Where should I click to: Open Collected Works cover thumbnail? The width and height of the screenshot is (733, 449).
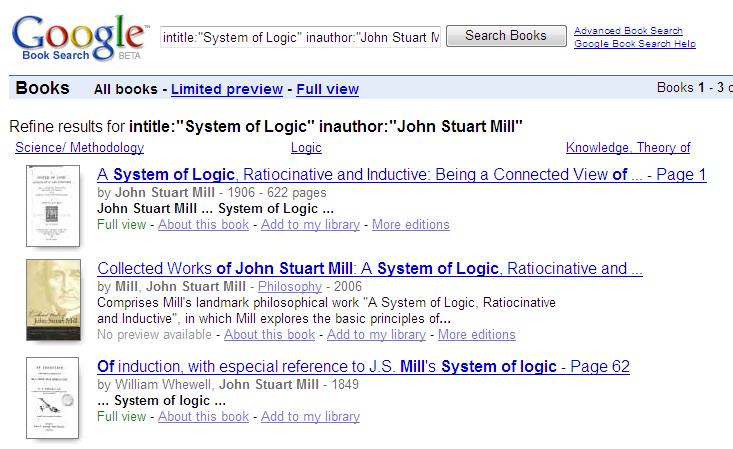53,300
